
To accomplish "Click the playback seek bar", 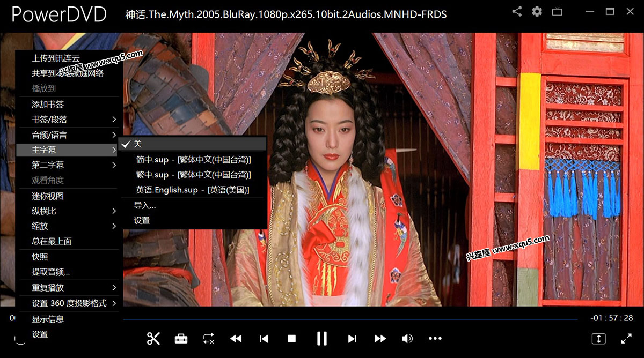I will [x=350, y=319].
